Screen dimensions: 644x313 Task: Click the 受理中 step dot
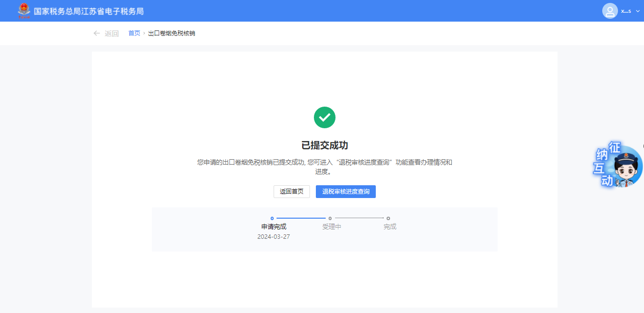[330, 218]
